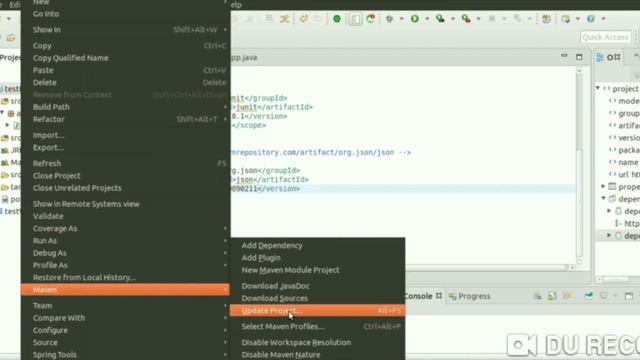
Task: Choose Add Dependency in the Maven submenu
Action: (x=318, y=245)
